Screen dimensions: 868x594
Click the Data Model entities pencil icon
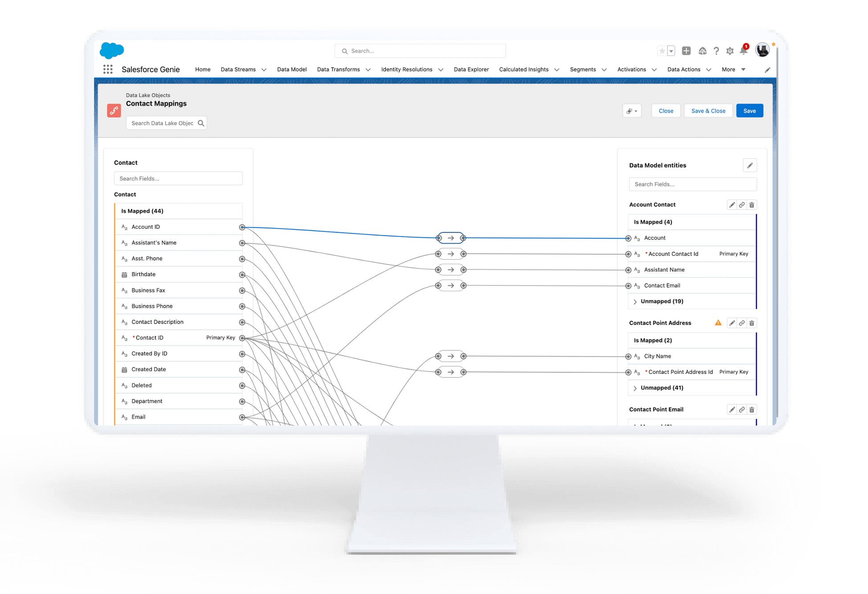click(750, 166)
